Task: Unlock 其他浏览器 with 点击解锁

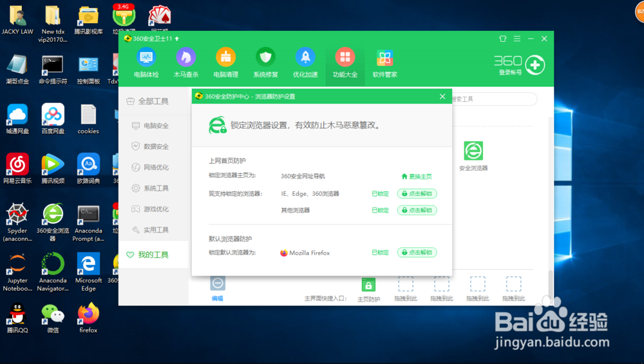Action: tap(417, 210)
